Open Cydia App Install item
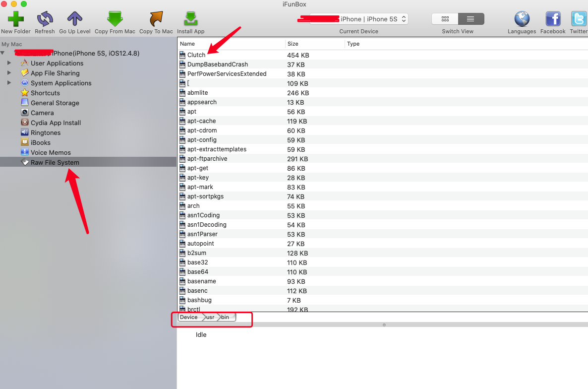This screenshot has width=588, height=389. coord(56,123)
